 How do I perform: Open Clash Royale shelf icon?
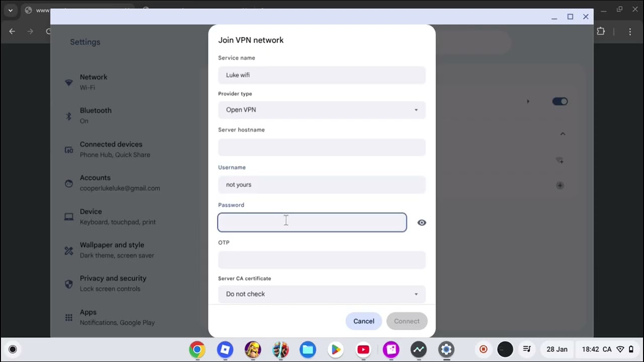coord(280,349)
